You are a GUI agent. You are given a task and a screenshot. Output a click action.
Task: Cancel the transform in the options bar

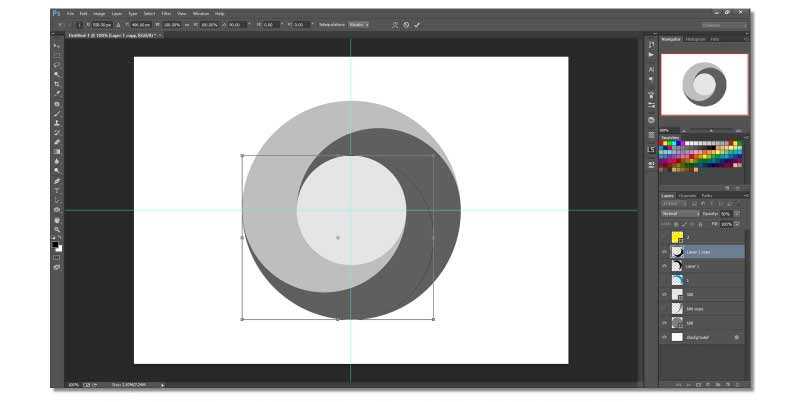click(406, 24)
